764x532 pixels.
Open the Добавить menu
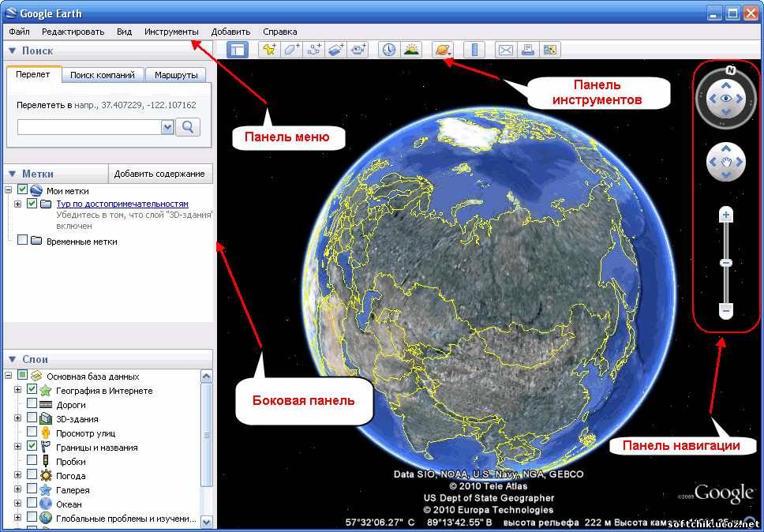tap(231, 32)
